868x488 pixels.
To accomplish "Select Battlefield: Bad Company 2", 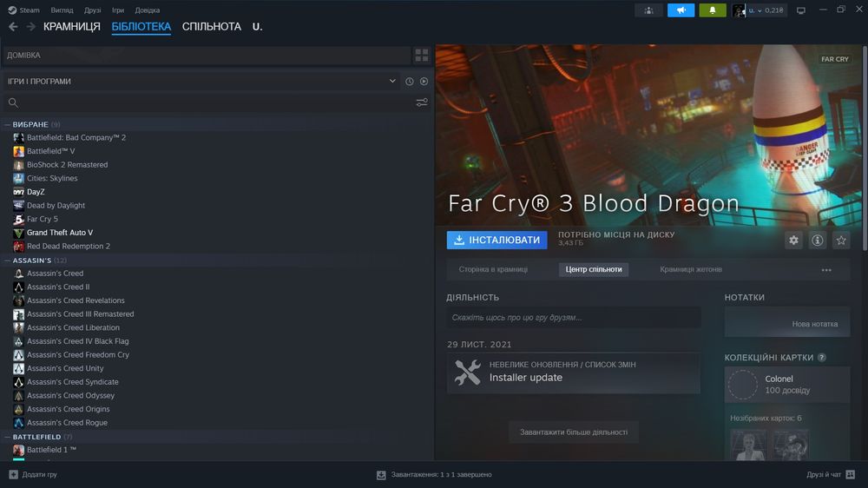I will [76, 137].
